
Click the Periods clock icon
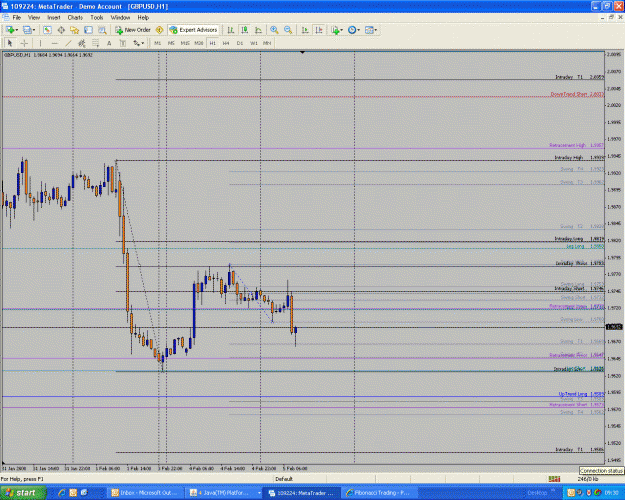352,30
